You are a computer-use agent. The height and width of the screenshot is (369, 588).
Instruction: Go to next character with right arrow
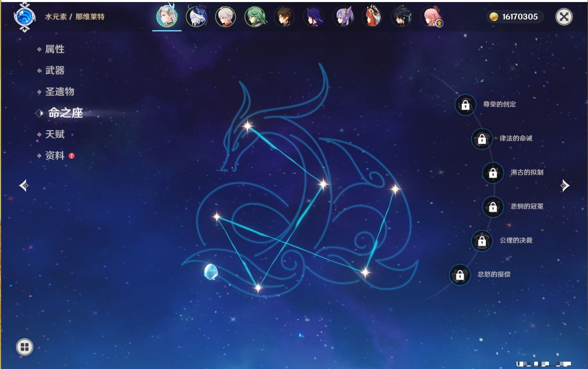(565, 186)
